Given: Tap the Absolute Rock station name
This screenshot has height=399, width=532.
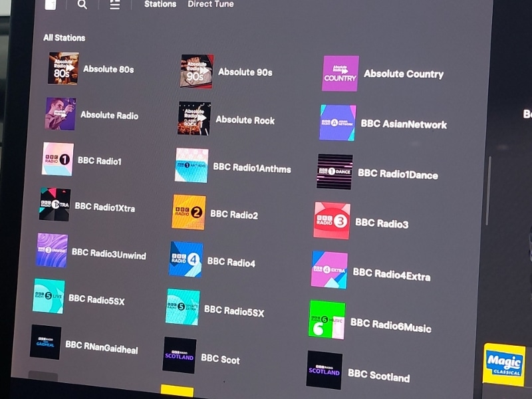Looking at the screenshot, I should tap(245, 120).
